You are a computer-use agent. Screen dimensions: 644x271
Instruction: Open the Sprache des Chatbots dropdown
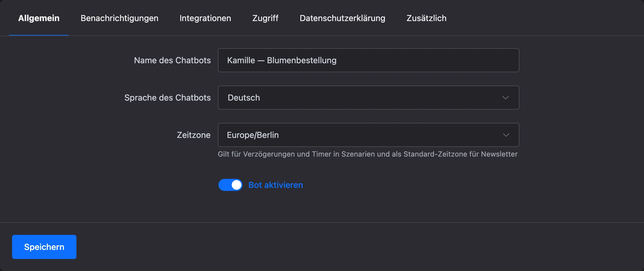pos(369,98)
